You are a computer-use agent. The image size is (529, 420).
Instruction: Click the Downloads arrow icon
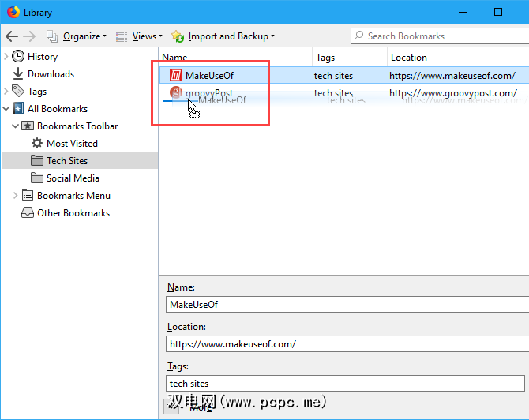[x=18, y=74]
